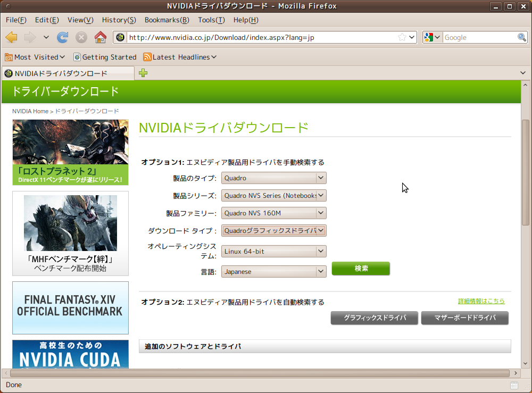Click the Home icon in toolbar

coord(100,37)
